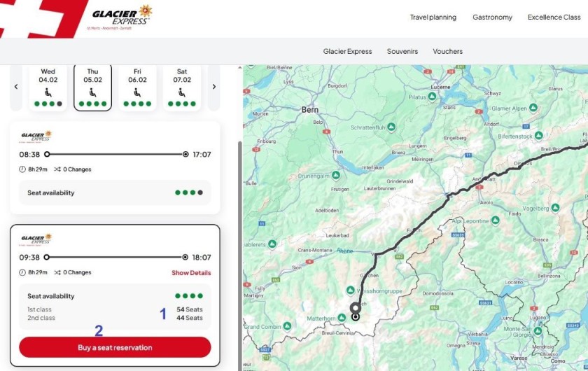Image resolution: width=588 pixels, height=371 pixels.
Task: Click the Bellinzona label on map
Action: (x=549, y=276)
